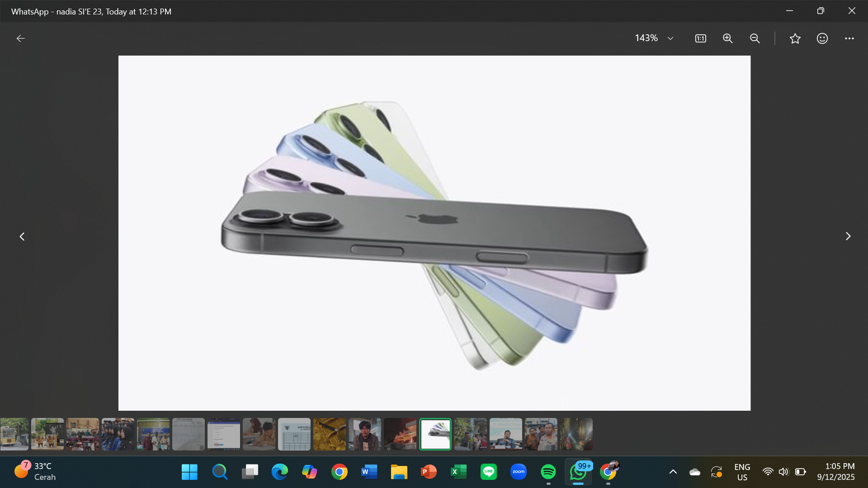Open Copilot from the taskbar
The height and width of the screenshot is (488, 868).
(309, 472)
